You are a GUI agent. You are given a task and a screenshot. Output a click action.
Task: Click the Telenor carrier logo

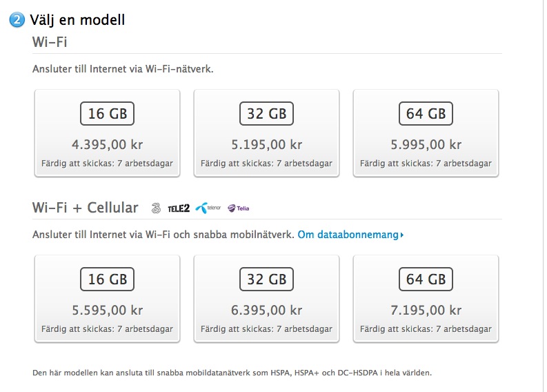(208, 208)
